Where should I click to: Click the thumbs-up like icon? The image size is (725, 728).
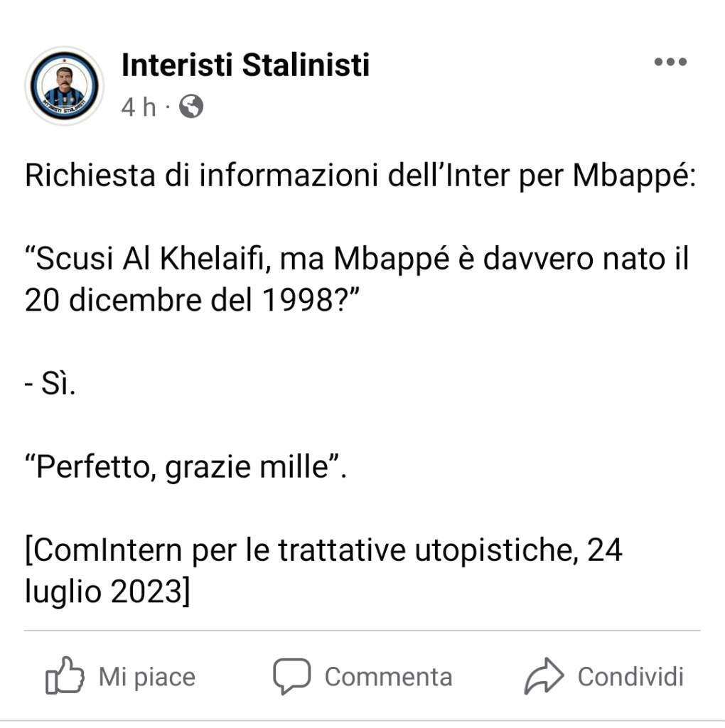click(65, 675)
